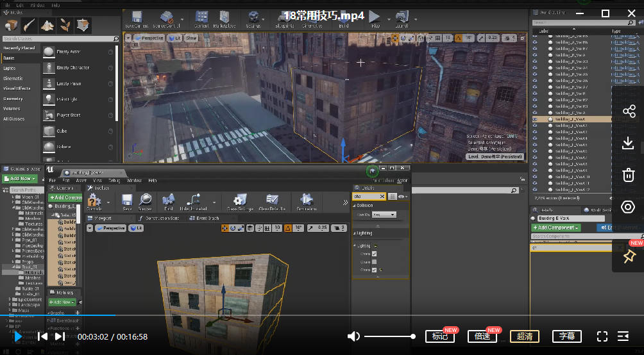The image size is (644, 355).
Task: Open the playlist icon at bottom right
Action: pyautogui.click(x=623, y=336)
